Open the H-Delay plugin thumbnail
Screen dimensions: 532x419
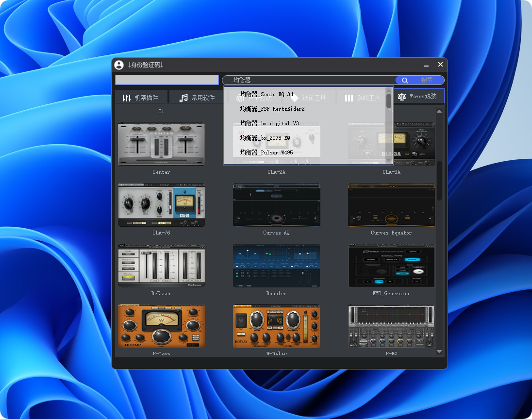click(x=277, y=326)
